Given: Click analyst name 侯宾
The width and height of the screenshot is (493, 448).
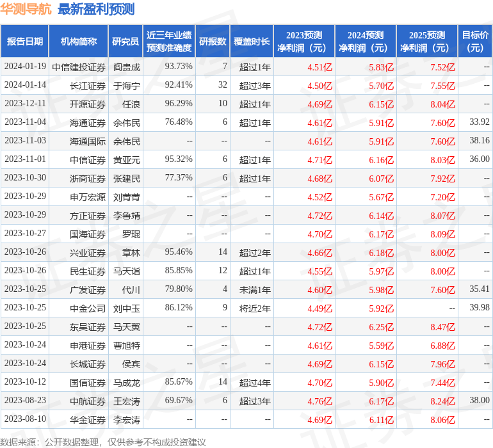Looking at the screenshot, I should 131,364.
